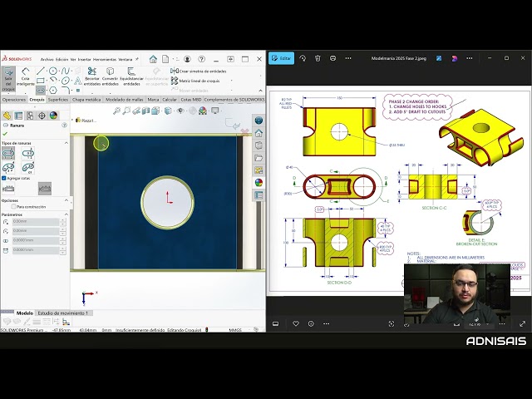Select the Polygon sketch tool
Image resolution: width=532 pixels, height=399 pixels.
point(52,91)
